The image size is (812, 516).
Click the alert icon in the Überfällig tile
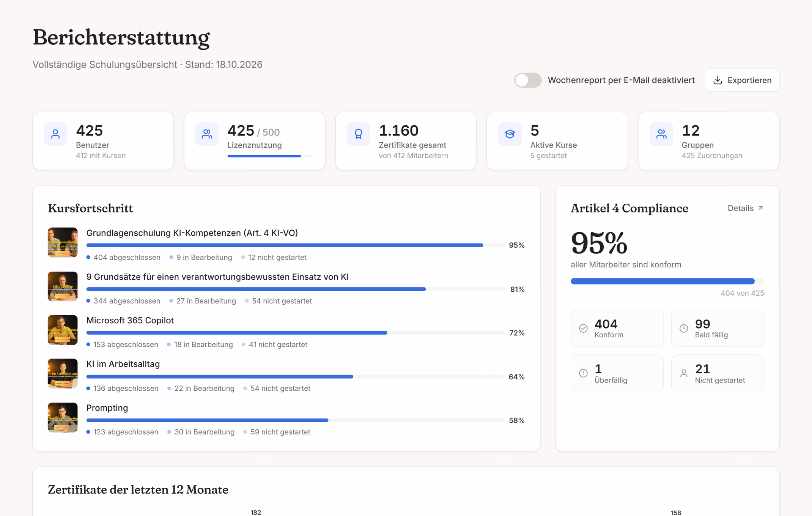[x=583, y=373]
